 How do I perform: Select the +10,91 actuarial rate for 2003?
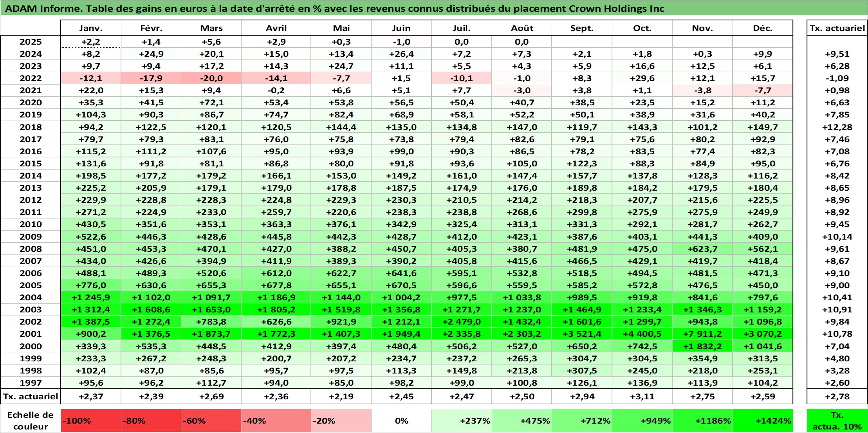click(x=837, y=310)
